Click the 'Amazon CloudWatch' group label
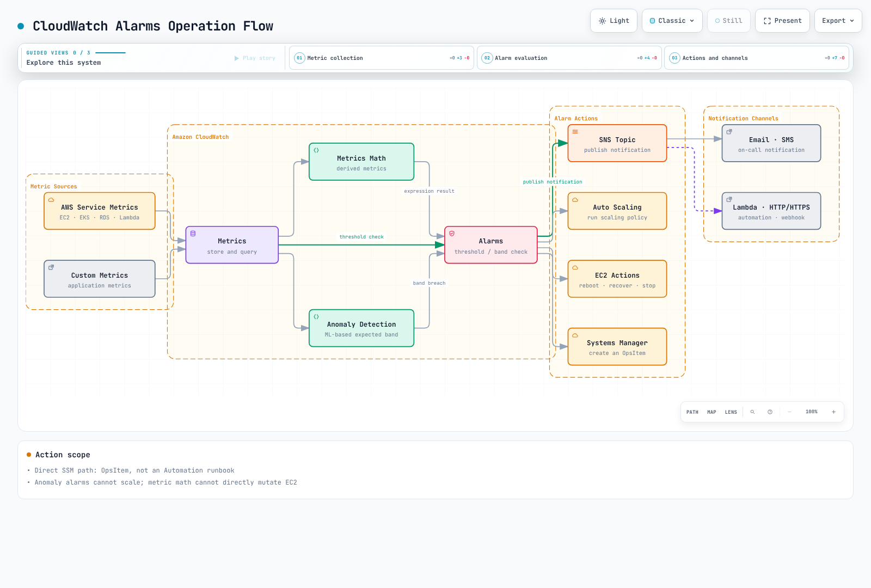The image size is (871, 588). 200,137
